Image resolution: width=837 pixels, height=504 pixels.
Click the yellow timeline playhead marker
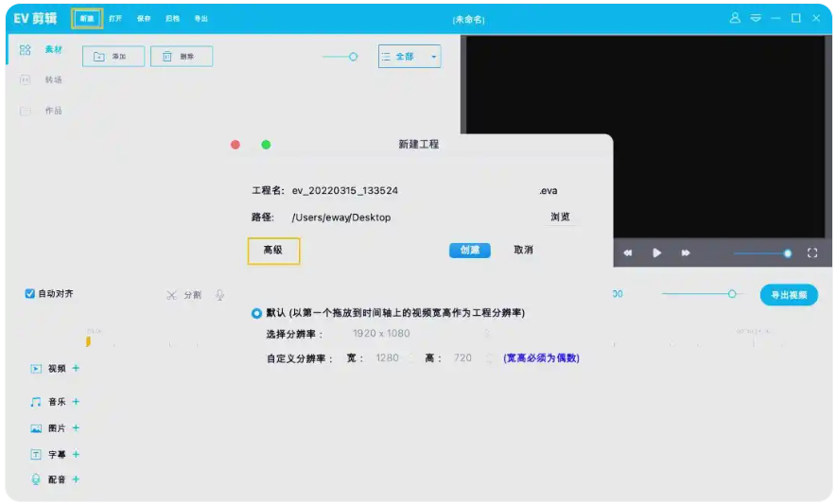point(88,341)
